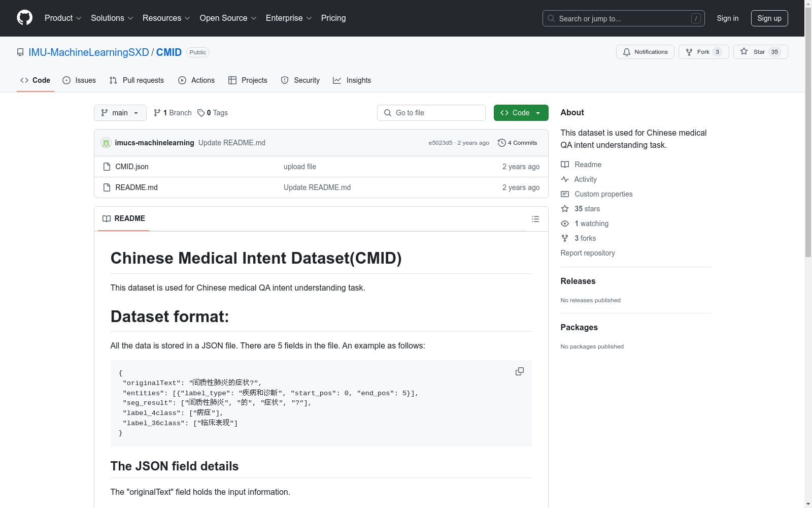Viewport: 812px width, 508px height.
Task: Click the GitHub logo icon
Action: click(24, 18)
